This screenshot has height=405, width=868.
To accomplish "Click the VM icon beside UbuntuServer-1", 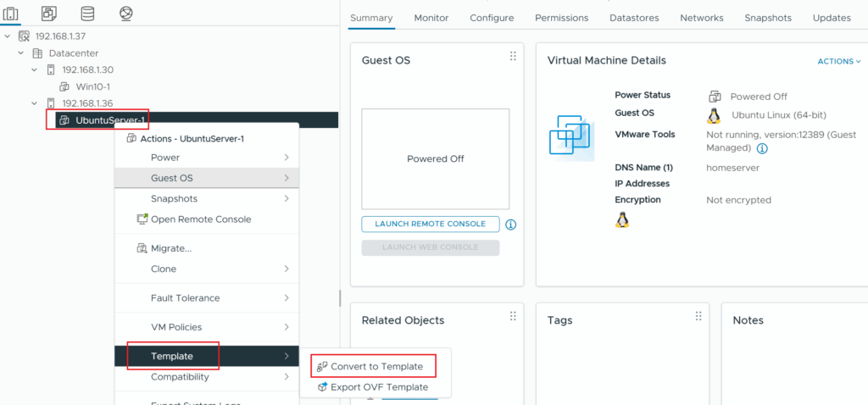I will click(x=64, y=119).
